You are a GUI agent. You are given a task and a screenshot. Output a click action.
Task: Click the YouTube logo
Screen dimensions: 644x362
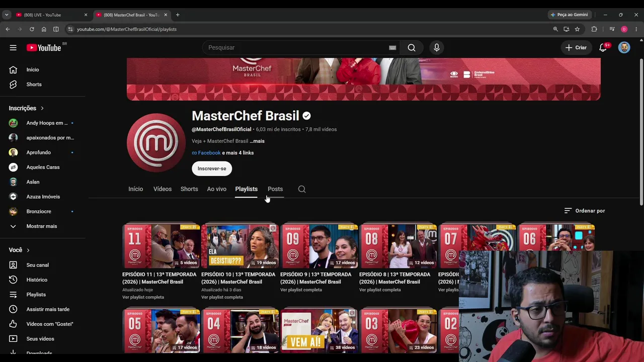click(44, 48)
